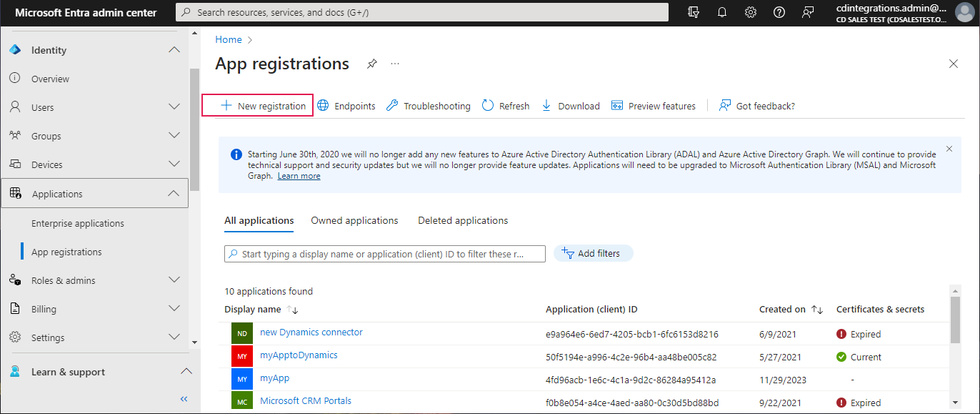This screenshot has width=980, height=414.
Task: Refresh the app registrations list
Action: [x=505, y=105]
